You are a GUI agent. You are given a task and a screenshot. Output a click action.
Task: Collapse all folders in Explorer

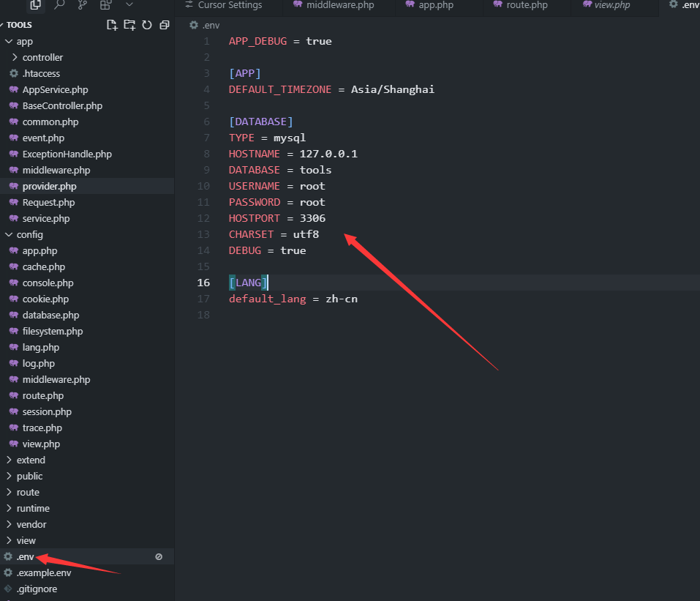pos(164,25)
